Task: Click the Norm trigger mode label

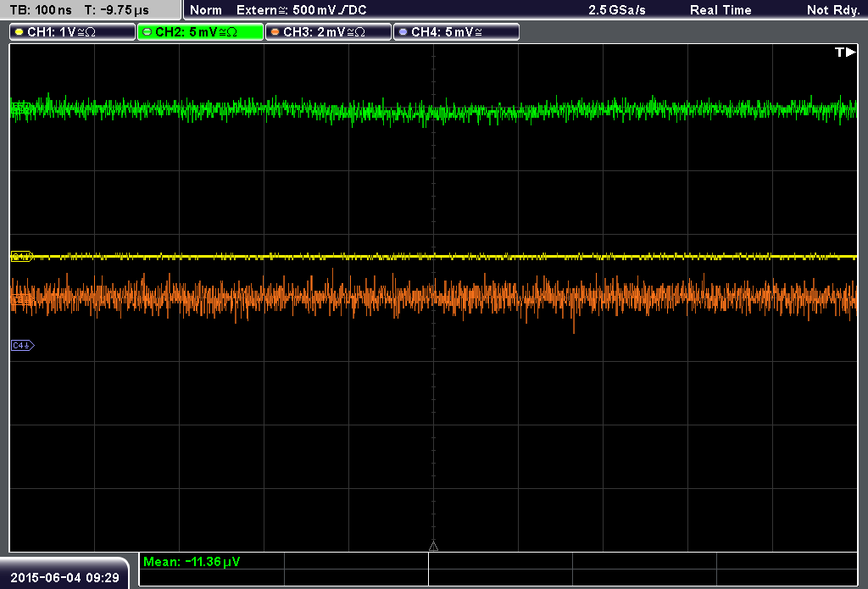Action: 206,10
